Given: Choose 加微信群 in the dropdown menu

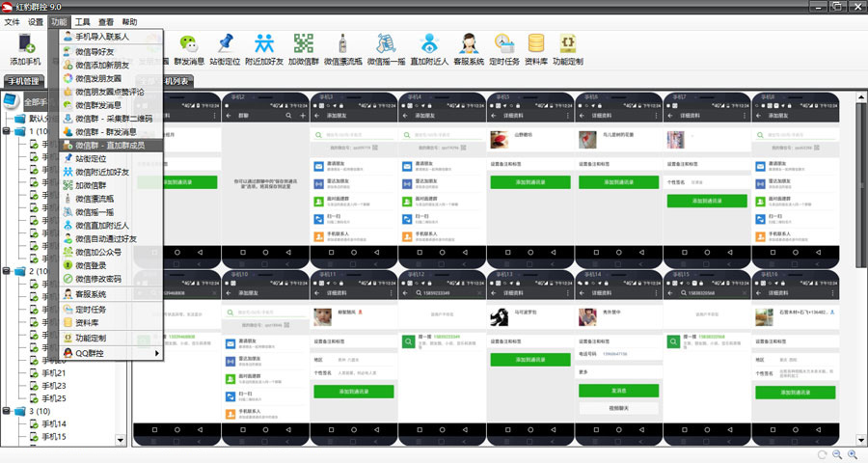Looking at the screenshot, I should [111, 185].
